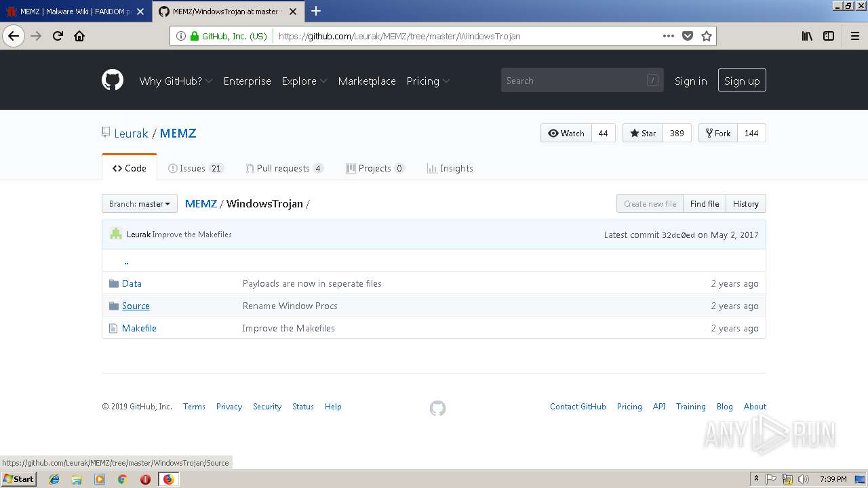Screen dimensions: 868x488
Task: Switch to MEMZ Malware Wiki browser tab
Action: (x=76, y=12)
